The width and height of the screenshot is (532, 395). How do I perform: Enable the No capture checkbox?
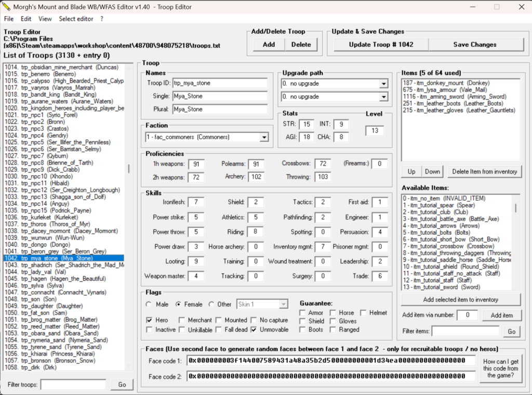pyautogui.click(x=254, y=320)
